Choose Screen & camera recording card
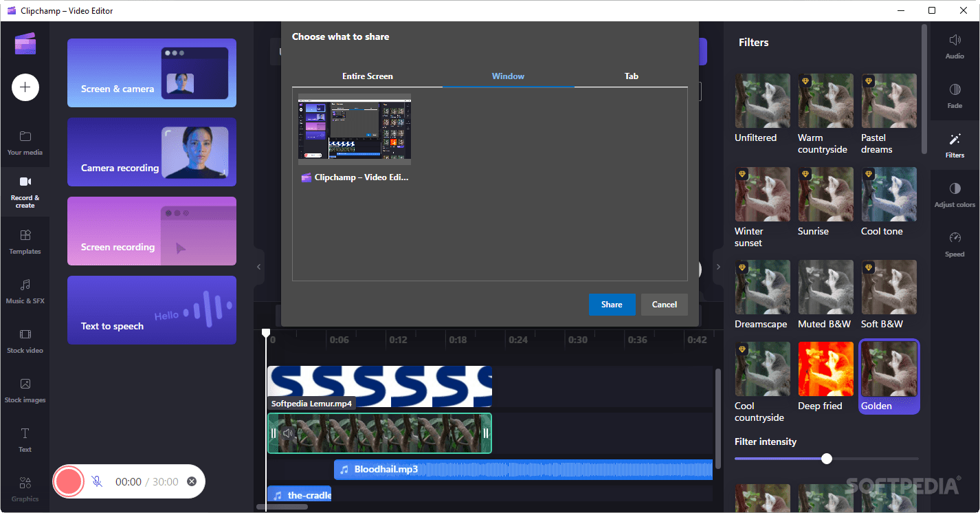This screenshot has width=980, height=513. [152, 73]
